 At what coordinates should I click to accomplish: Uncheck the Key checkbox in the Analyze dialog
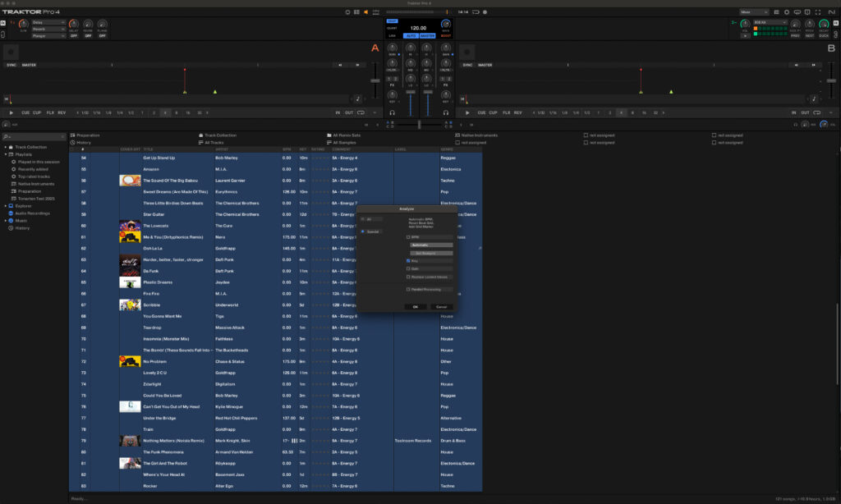tap(408, 260)
